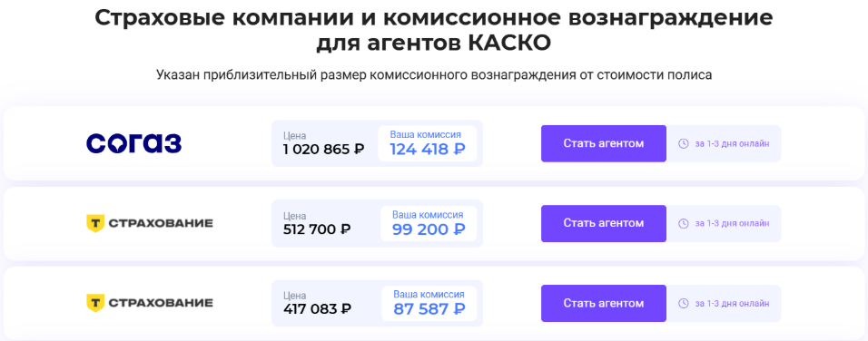Click the price 512 700 ₽
The image size is (868, 341).
pyautogui.click(x=317, y=229)
